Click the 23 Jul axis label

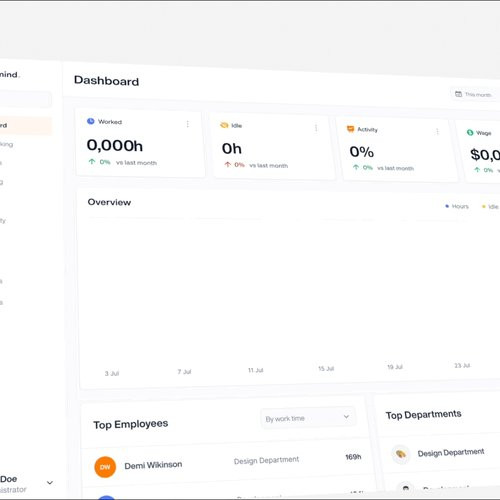(462, 366)
